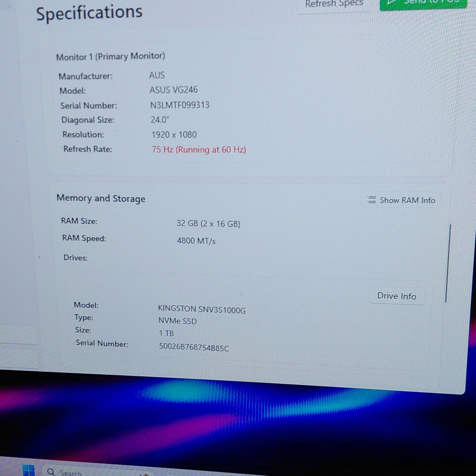Select model value ASUS VG246
Viewport: 476px width, 476px height.
click(174, 90)
